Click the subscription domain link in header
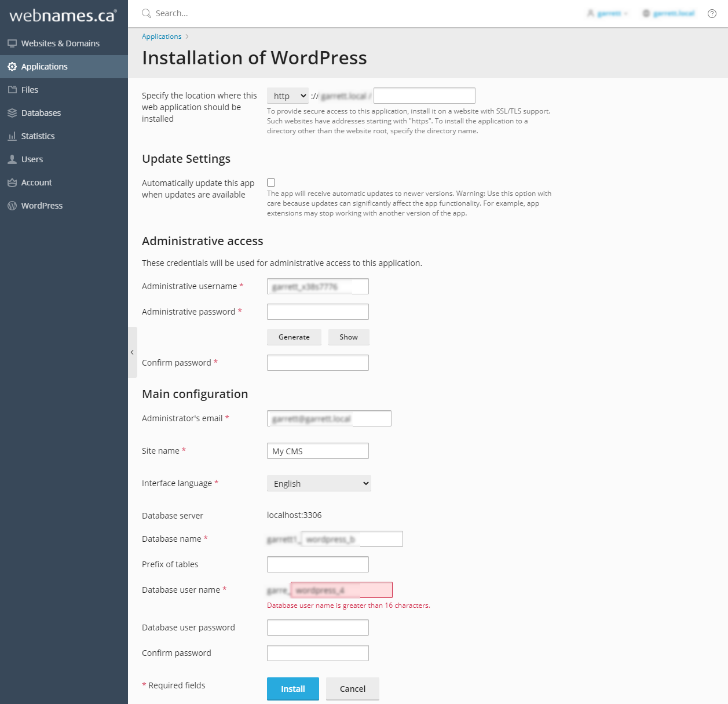Viewport: 728px width, 704px height. pos(674,13)
